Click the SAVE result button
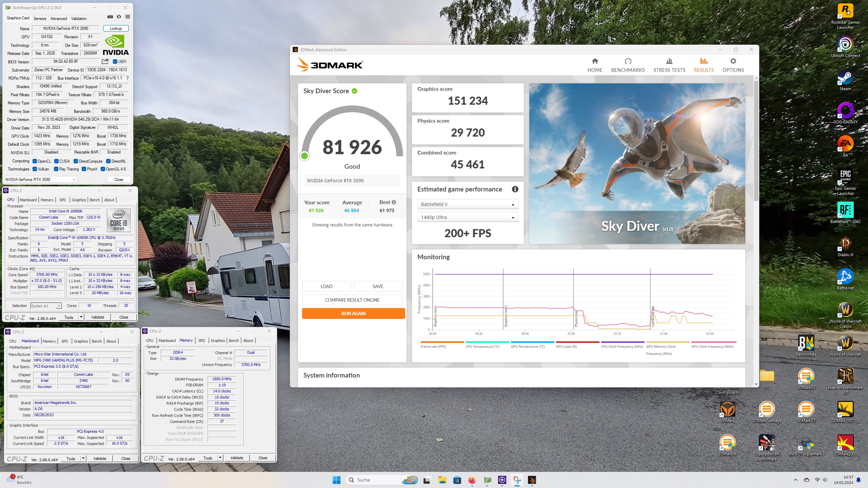This screenshot has width=868, height=488. 378,286
